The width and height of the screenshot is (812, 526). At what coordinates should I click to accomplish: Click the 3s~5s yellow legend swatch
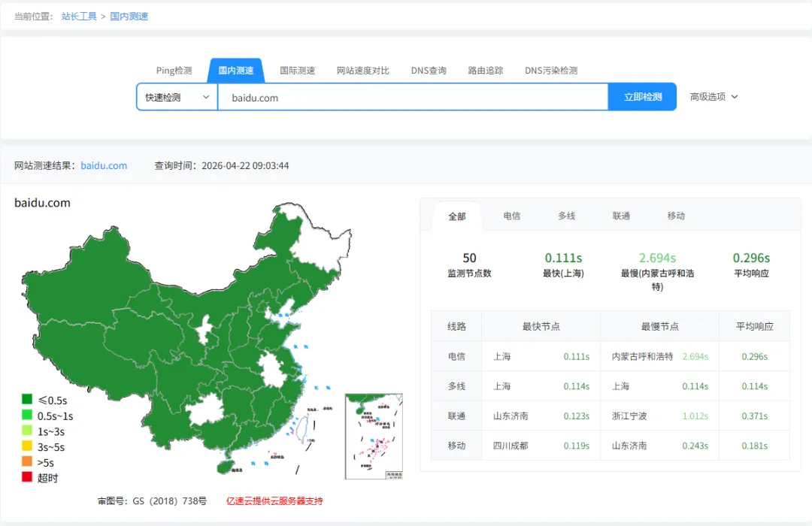tap(27, 446)
